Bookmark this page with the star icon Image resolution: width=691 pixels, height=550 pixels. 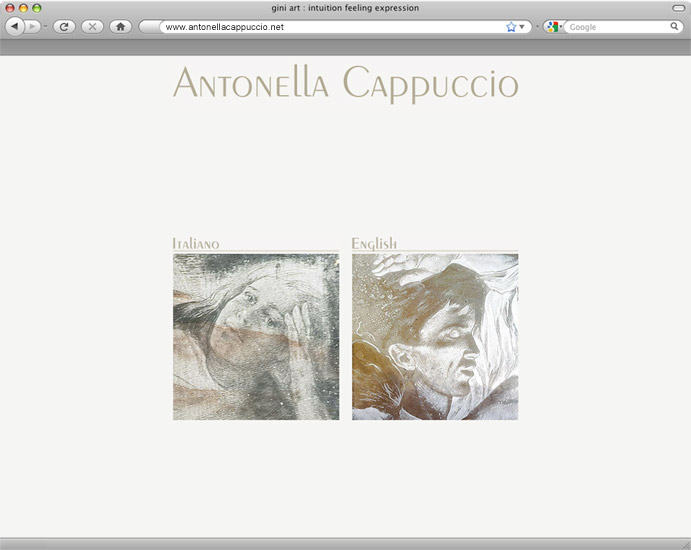pyautogui.click(x=511, y=27)
